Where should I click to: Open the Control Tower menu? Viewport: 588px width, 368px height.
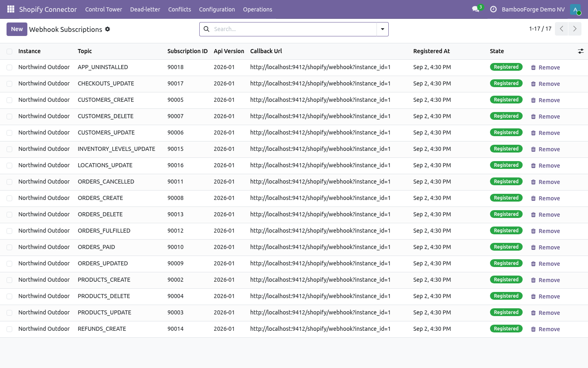104,9
